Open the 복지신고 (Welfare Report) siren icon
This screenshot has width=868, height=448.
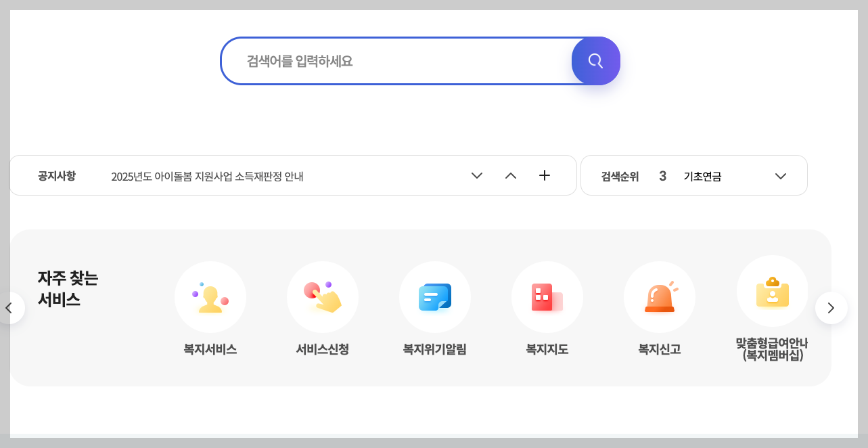pos(660,297)
